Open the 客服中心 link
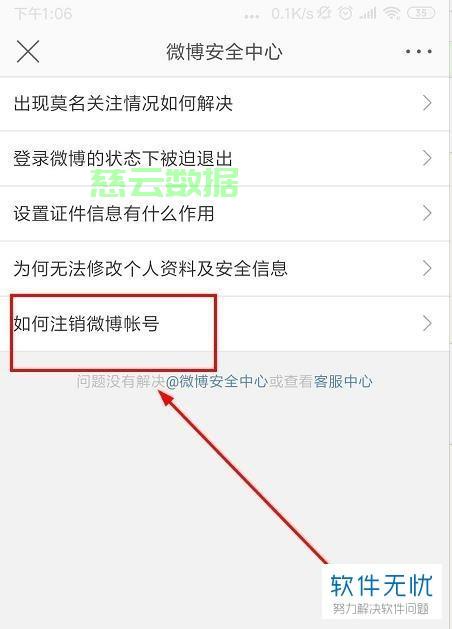Viewport: 452px width, 629px height. click(343, 381)
